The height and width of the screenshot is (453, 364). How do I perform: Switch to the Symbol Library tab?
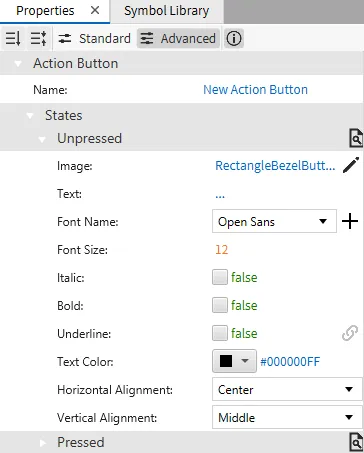tap(167, 11)
